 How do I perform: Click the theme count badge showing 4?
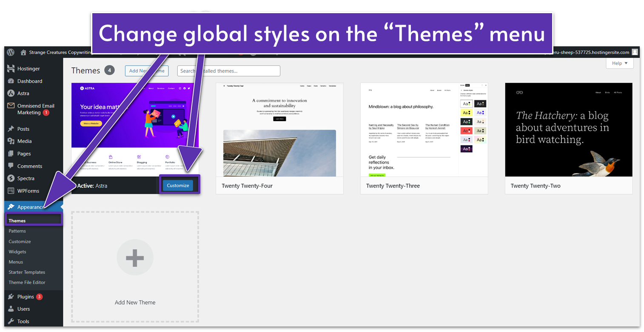(x=109, y=70)
